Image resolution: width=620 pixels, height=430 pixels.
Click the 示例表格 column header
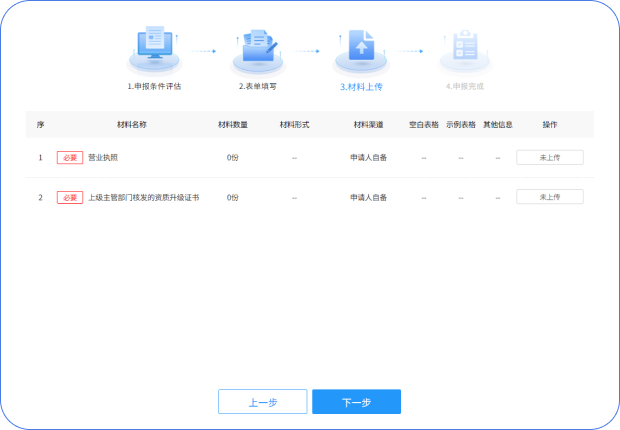461,125
